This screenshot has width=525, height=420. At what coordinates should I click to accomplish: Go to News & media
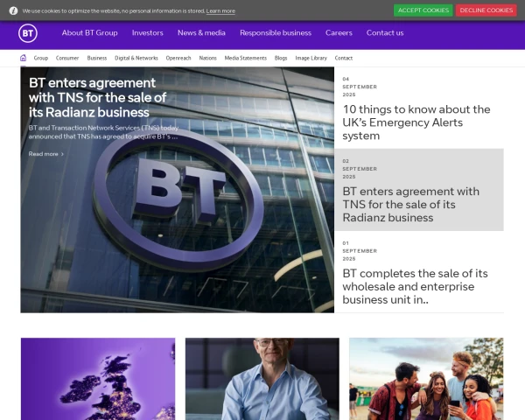201,33
